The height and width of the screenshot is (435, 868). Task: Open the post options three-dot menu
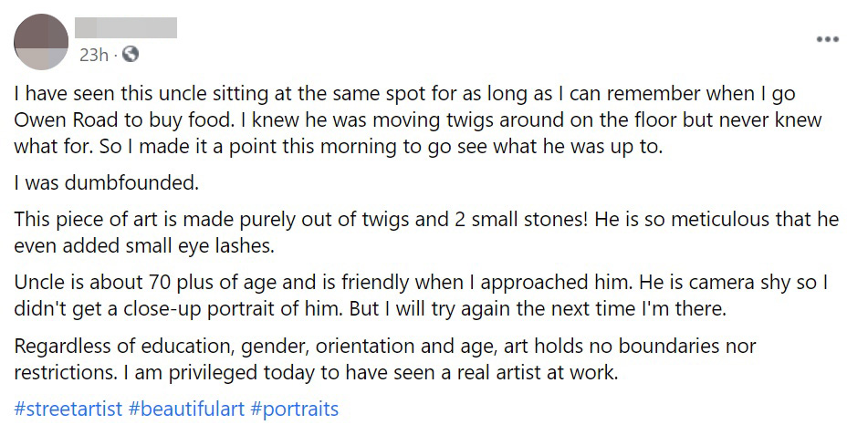(827, 39)
